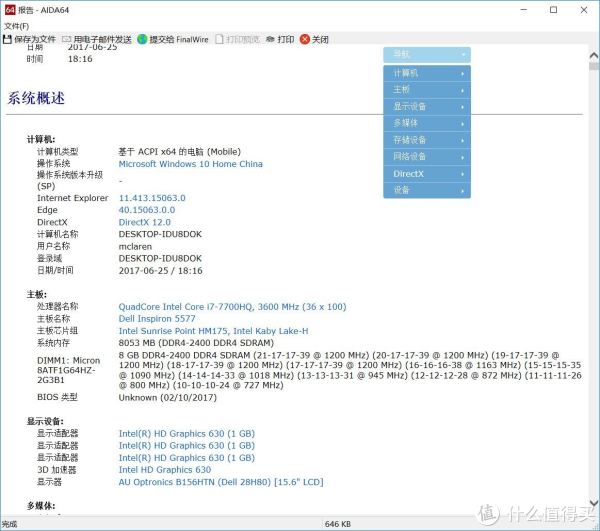Click 3D 加速器 link Intel HD Graphics 630
This screenshot has width=600, height=531.
[165, 470]
